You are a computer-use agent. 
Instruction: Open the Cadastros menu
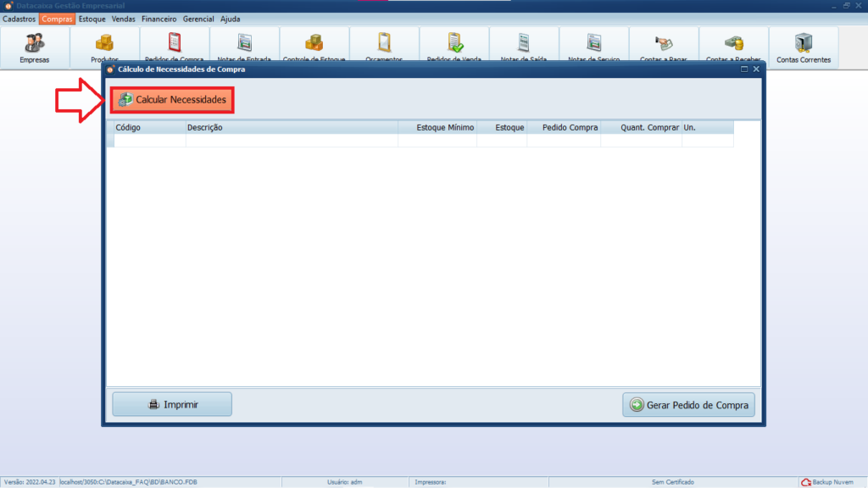click(19, 19)
